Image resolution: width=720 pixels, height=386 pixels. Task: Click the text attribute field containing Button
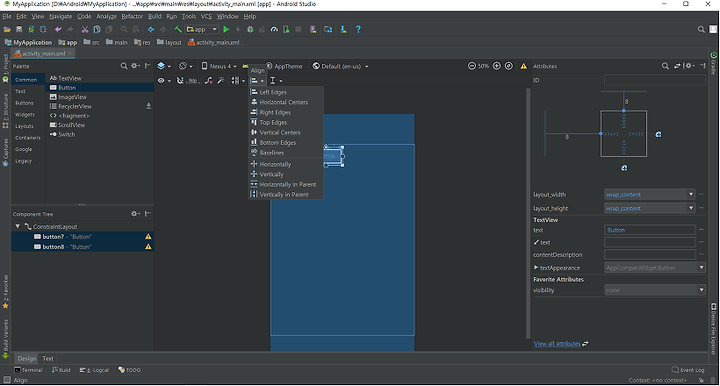(x=649, y=230)
